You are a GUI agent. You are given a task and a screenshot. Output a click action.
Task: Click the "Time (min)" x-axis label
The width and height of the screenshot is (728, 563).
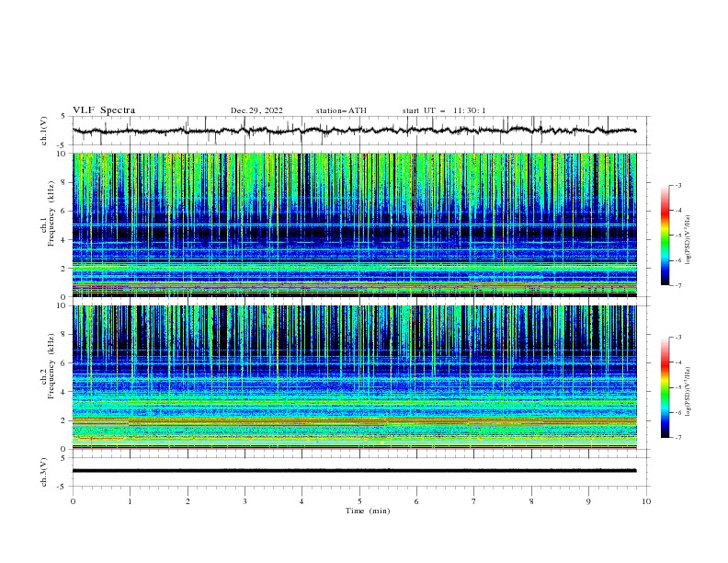tap(368, 511)
